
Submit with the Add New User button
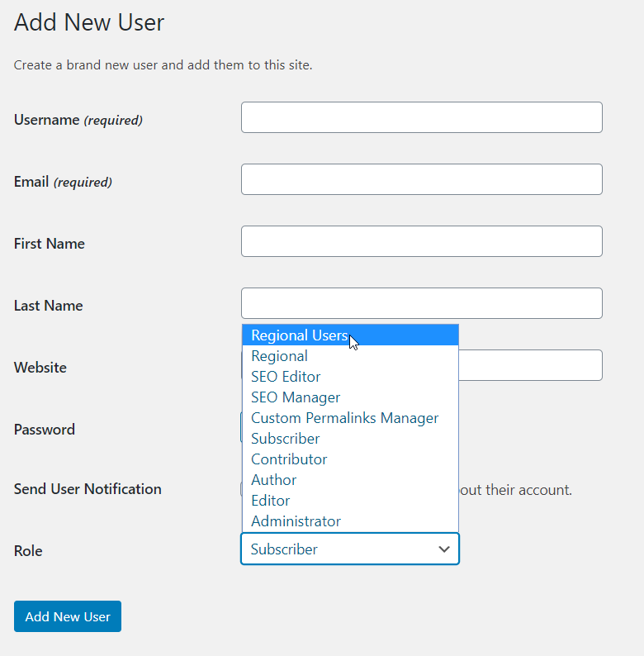[68, 616]
